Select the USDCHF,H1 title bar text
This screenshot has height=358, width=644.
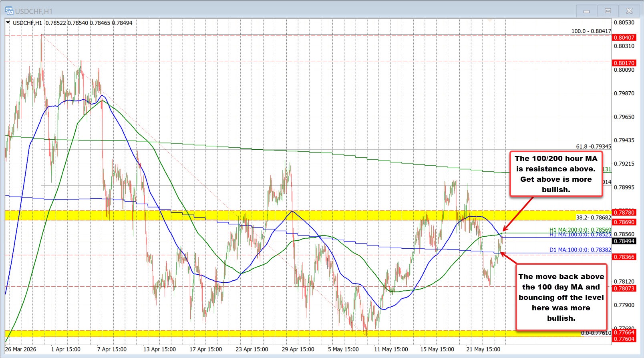pos(34,11)
